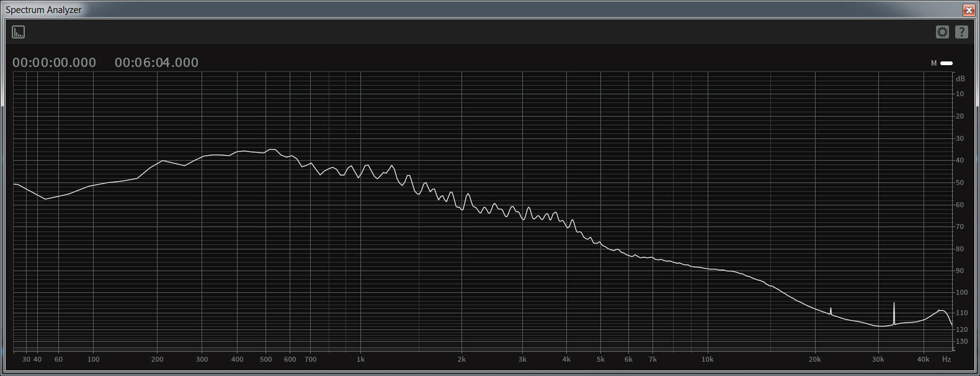The height and width of the screenshot is (376, 980).
Task: Toggle the M channel legend swatch
Action: pyautogui.click(x=947, y=63)
